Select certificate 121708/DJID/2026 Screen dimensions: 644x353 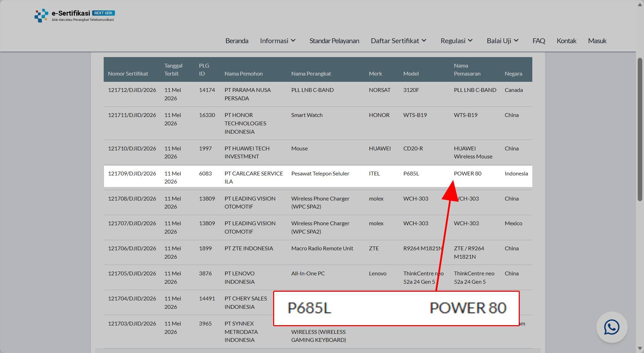(132, 198)
